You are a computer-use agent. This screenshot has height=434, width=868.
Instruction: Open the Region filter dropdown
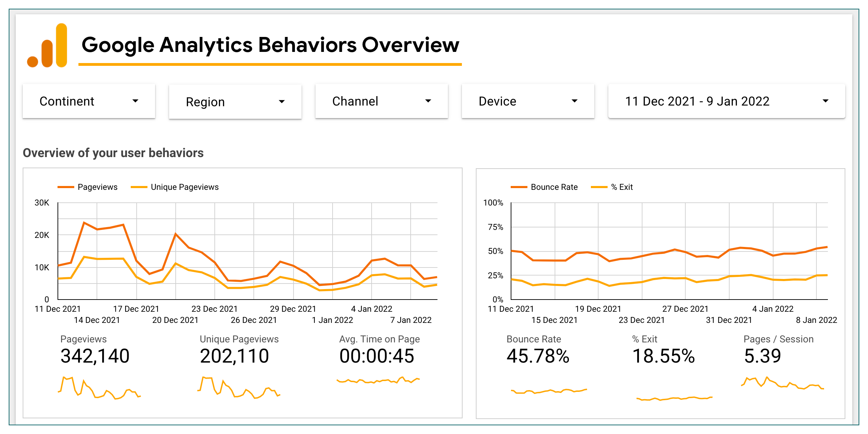coord(235,102)
